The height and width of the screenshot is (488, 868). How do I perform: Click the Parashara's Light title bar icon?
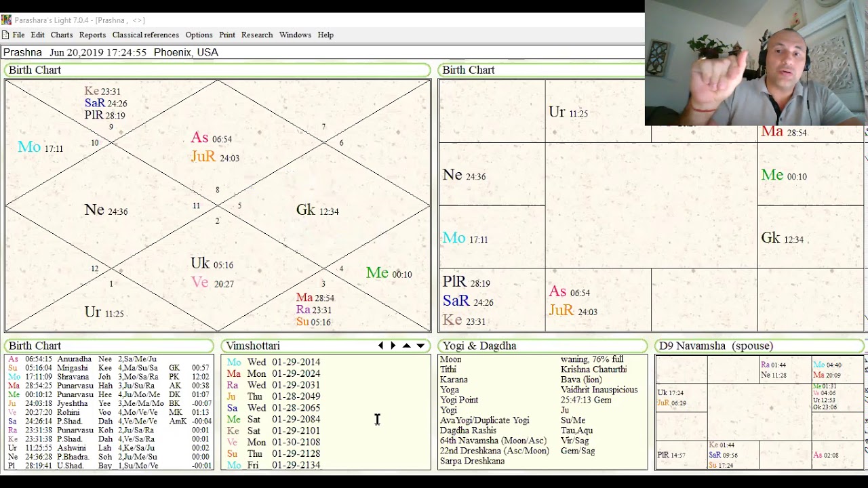[6, 20]
